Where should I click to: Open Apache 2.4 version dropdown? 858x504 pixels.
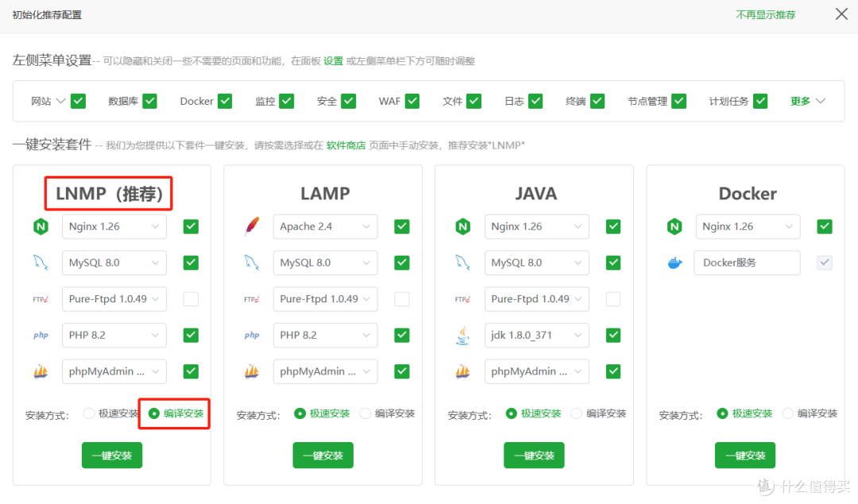(x=325, y=226)
